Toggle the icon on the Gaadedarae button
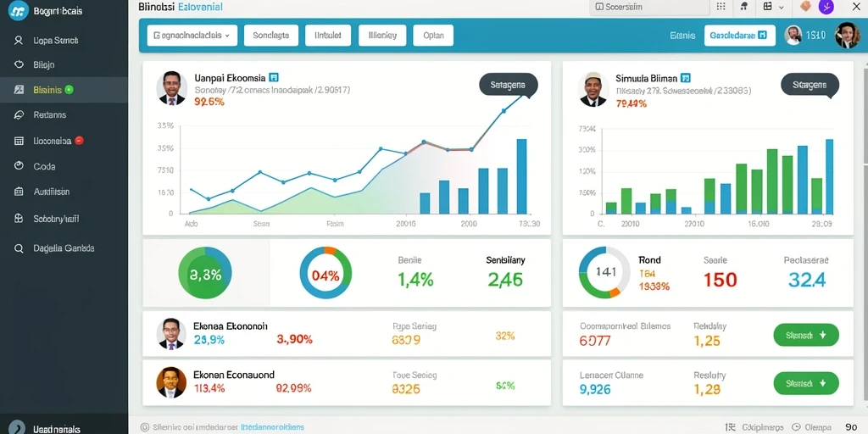 tap(762, 36)
